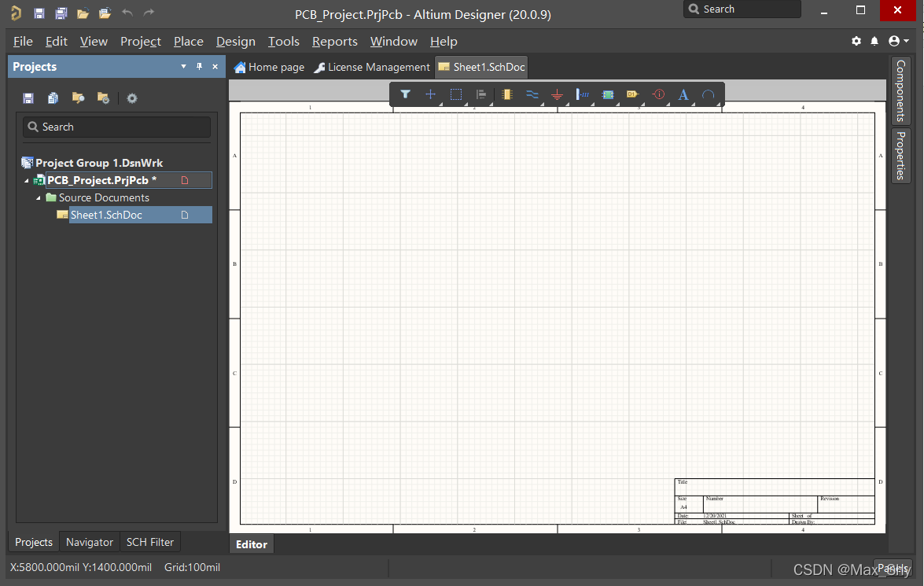This screenshot has height=586, width=924.
Task: Place a GND power port
Action: click(x=557, y=94)
